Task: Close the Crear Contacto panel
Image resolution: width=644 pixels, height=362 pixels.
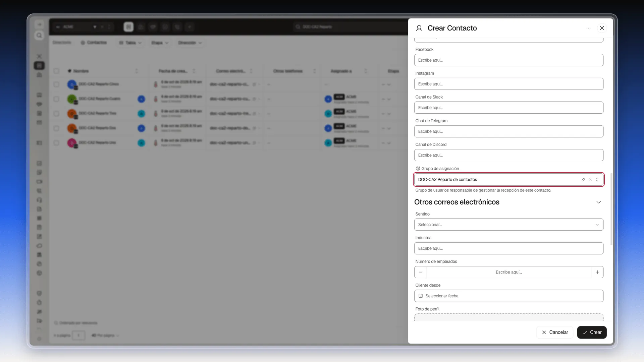Action: point(602,28)
